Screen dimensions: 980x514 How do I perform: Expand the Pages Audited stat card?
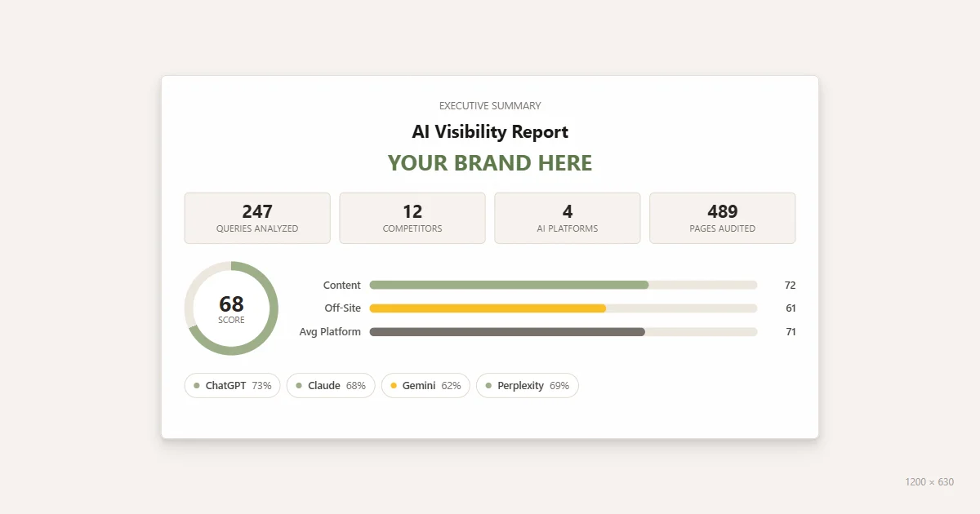(722, 218)
